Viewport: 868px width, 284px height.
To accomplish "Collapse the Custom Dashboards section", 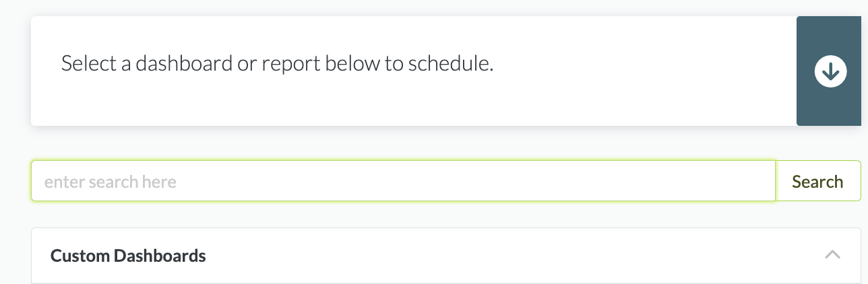I will (x=832, y=255).
